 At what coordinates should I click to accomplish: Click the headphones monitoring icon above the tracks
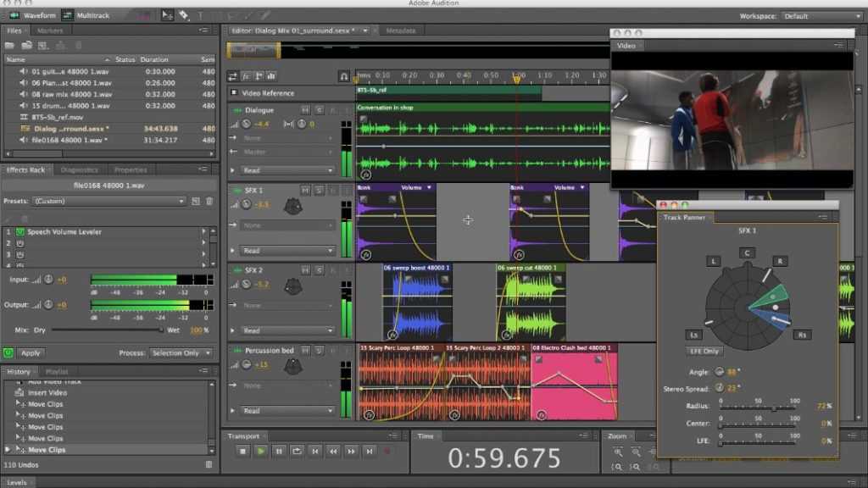[343, 76]
